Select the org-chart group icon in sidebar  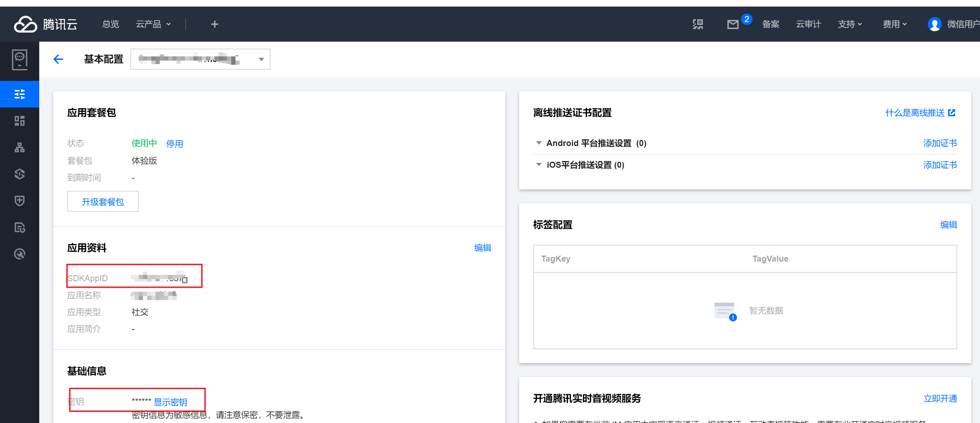(x=19, y=147)
